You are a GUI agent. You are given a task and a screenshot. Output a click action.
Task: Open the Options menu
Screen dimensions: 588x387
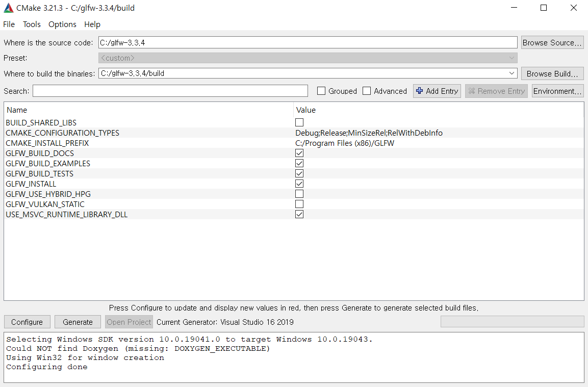pos(62,24)
